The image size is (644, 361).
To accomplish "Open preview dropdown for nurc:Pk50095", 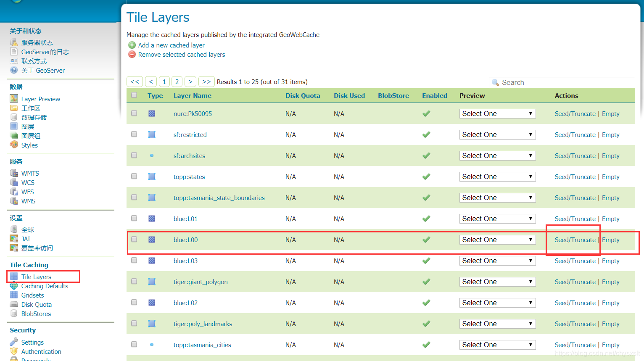I will 497,113.
